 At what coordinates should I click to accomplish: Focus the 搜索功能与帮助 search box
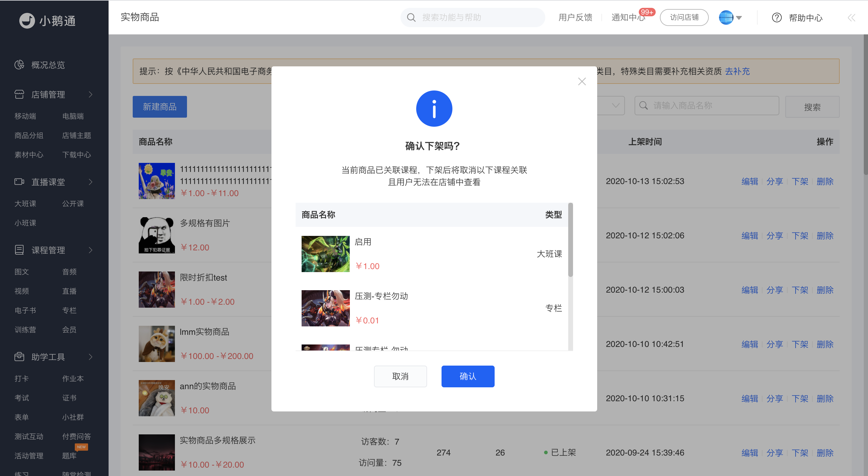(x=472, y=17)
